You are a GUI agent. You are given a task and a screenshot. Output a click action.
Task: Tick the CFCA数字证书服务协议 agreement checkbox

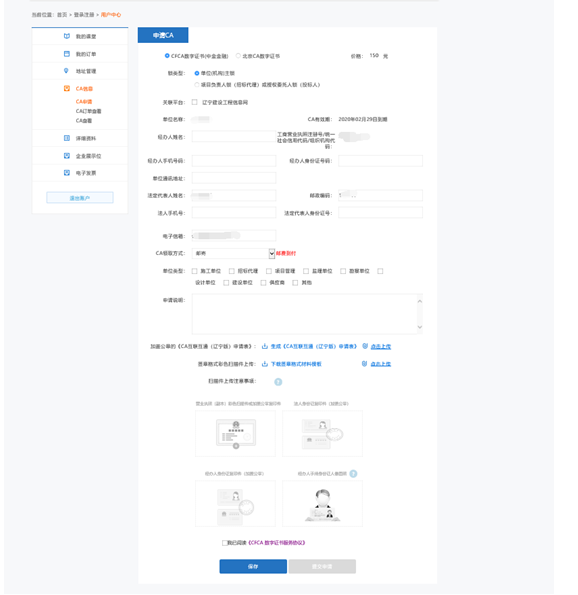pyautogui.click(x=225, y=543)
